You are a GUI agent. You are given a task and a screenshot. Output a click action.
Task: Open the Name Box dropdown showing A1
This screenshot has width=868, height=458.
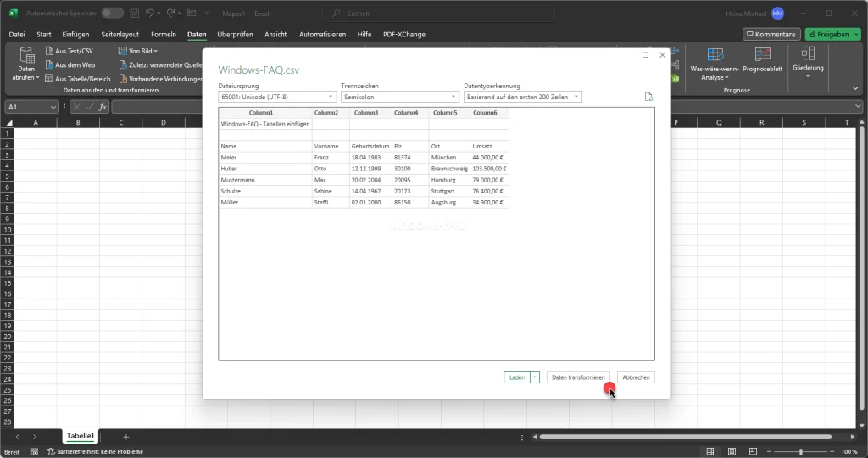(x=53, y=107)
